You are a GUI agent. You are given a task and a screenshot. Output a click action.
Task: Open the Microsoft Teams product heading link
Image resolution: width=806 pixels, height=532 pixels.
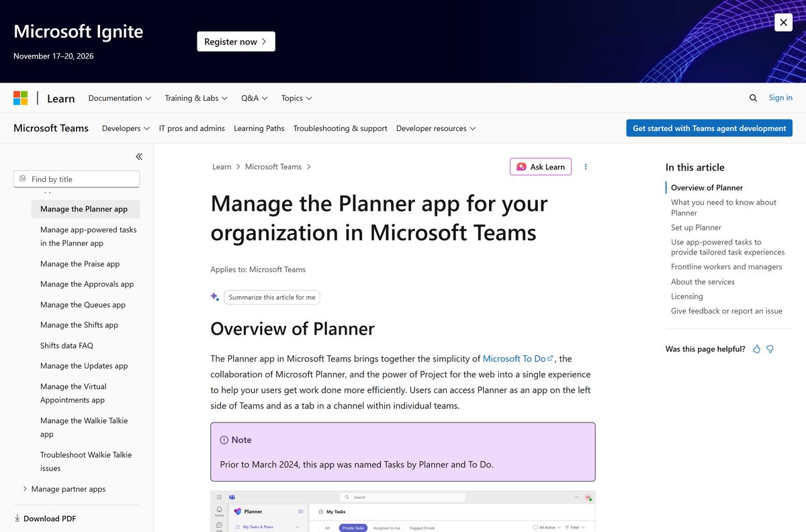pyautogui.click(x=51, y=128)
